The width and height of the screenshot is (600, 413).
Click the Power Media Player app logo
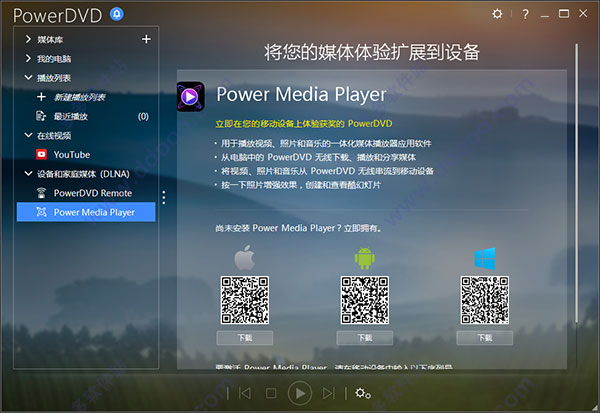(x=190, y=96)
